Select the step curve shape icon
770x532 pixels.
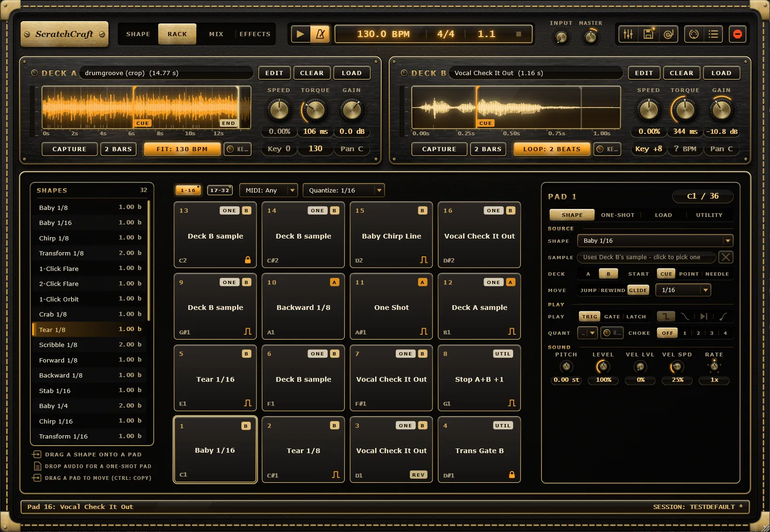(x=666, y=316)
